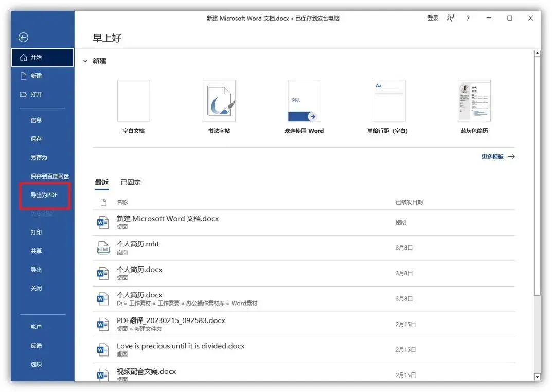
Task: Choose 关闭 in the sidebar
Action: coord(36,288)
